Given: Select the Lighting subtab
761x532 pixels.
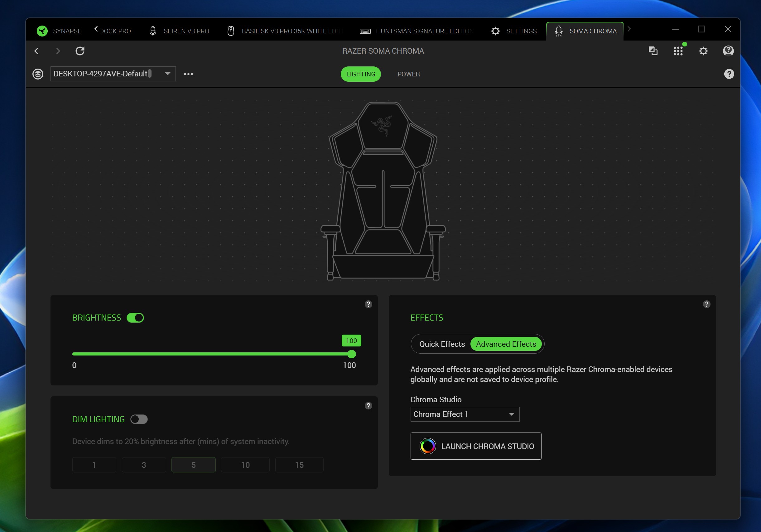Looking at the screenshot, I should (x=361, y=74).
